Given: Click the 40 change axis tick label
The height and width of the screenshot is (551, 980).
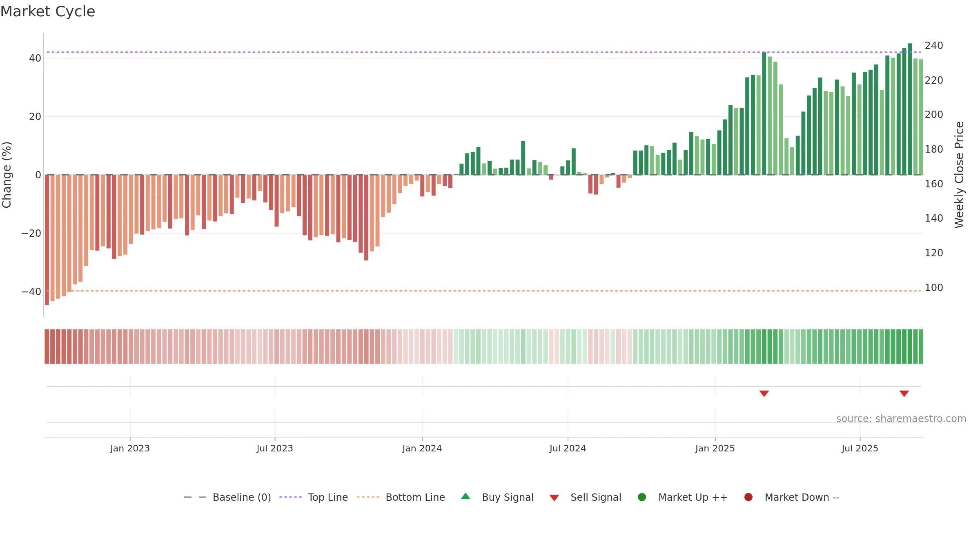Looking at the screenshot, I should (x=35, y=58).
